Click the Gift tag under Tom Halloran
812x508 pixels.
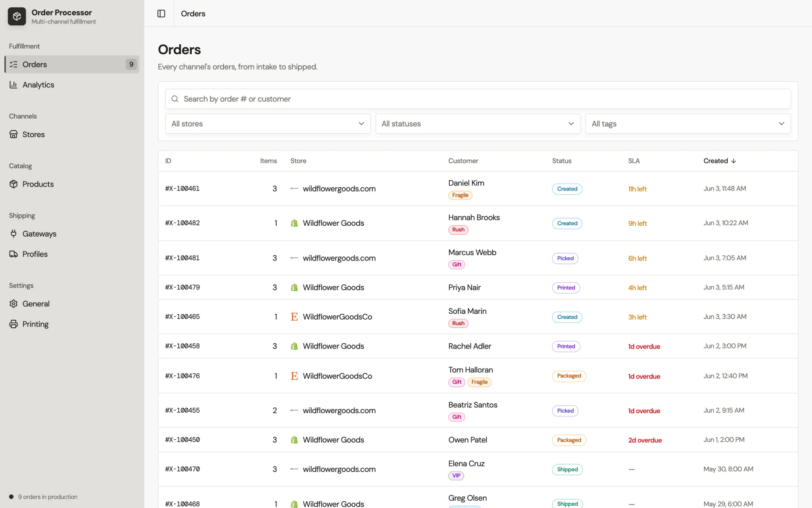click(457, 382)
